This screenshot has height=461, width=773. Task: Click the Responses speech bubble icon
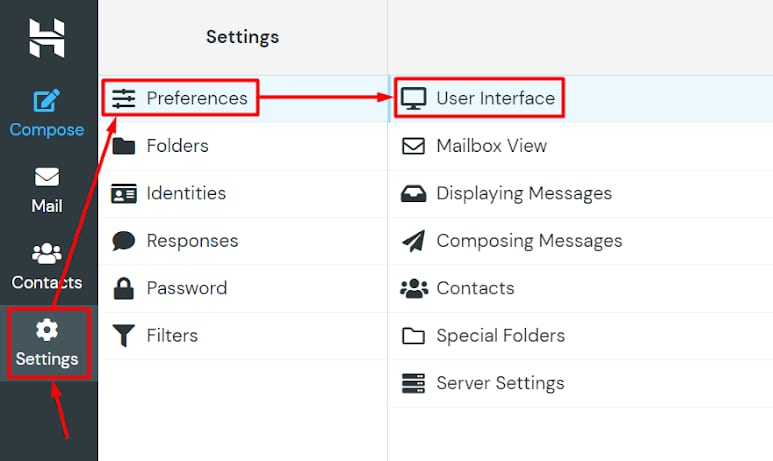click(124, 241)
